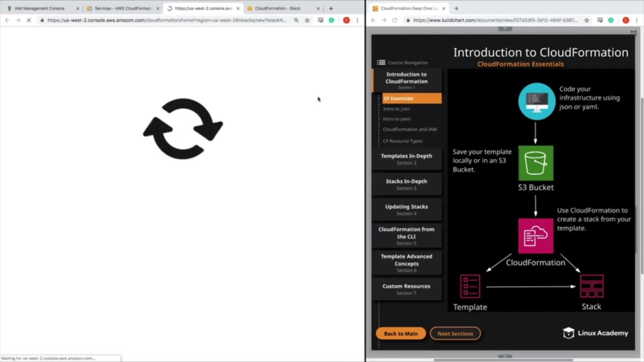This screenshot has width=644, height=362.
Task: Click the Template diagram icon
Action: [470, 286]
